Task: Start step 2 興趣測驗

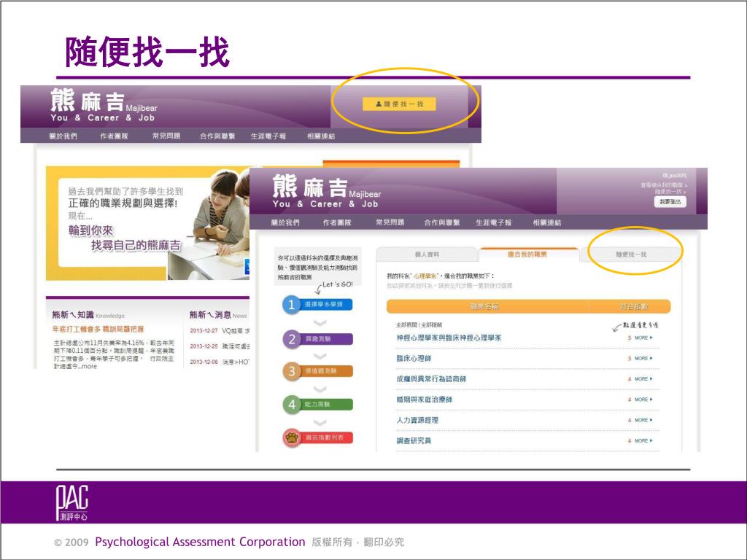Action: (x=317, y=339)
